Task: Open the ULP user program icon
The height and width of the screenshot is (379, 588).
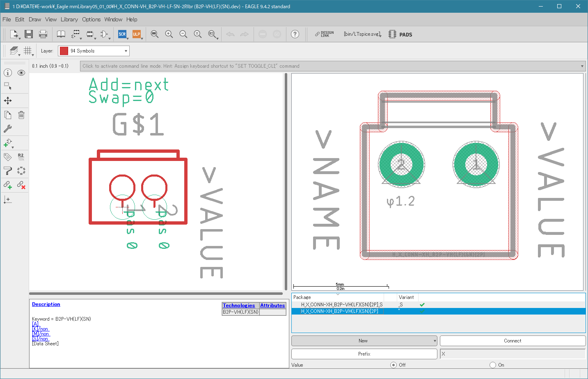Action: pyautogui.click(x=136, y=34)
